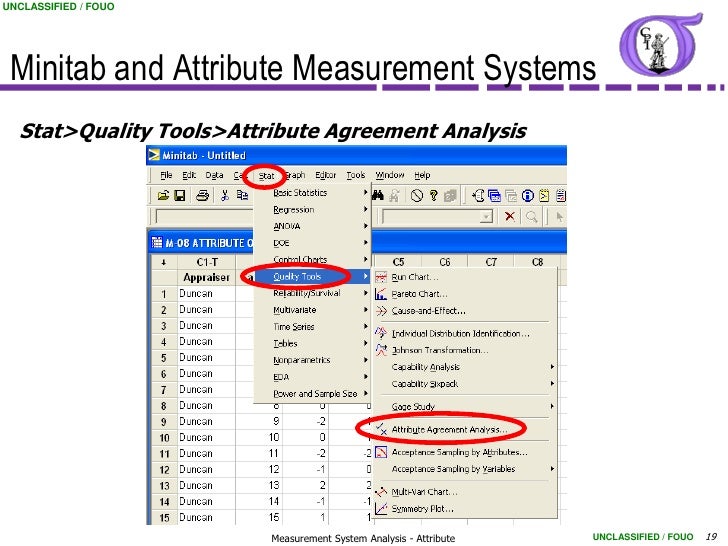This screenshot has height=546, width=728.
Task: Open the Edit menu
Action: 189,176
